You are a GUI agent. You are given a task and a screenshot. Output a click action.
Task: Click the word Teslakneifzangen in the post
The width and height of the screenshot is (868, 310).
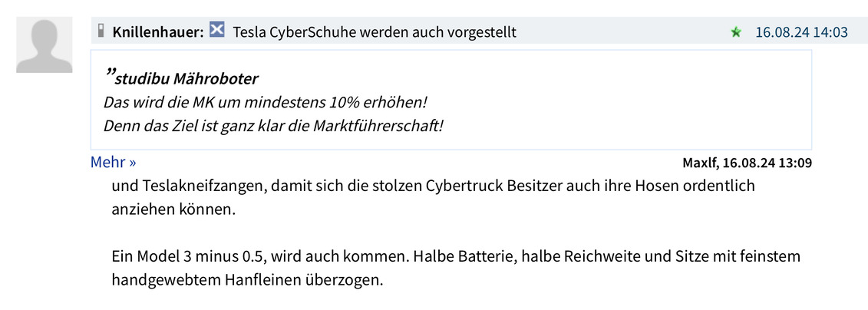click(190, 186)
